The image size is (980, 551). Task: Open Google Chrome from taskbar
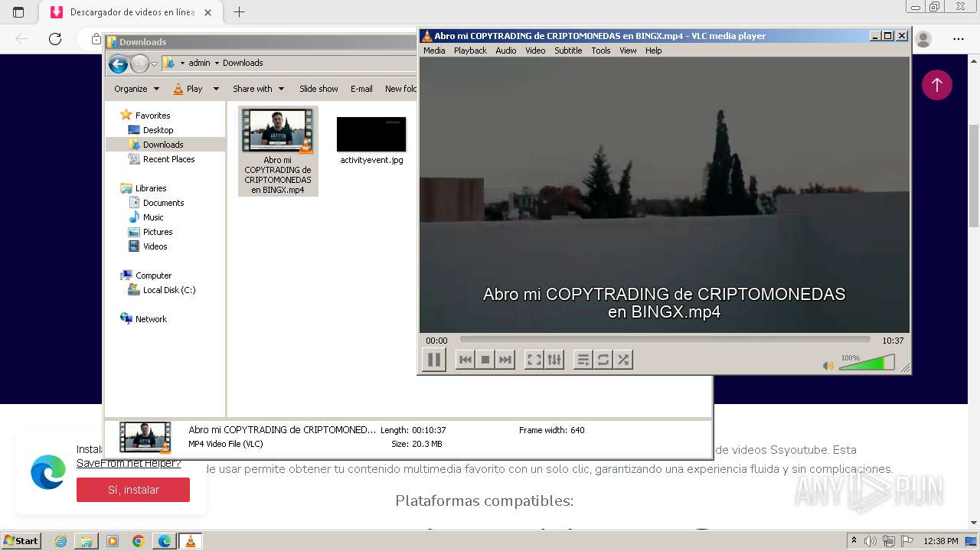(139, 541)
